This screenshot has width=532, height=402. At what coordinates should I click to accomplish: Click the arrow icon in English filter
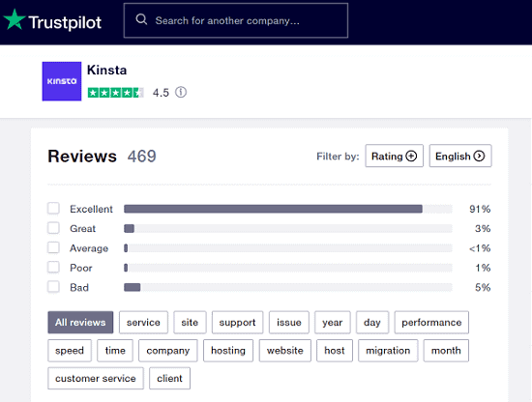tap(479, 156)
